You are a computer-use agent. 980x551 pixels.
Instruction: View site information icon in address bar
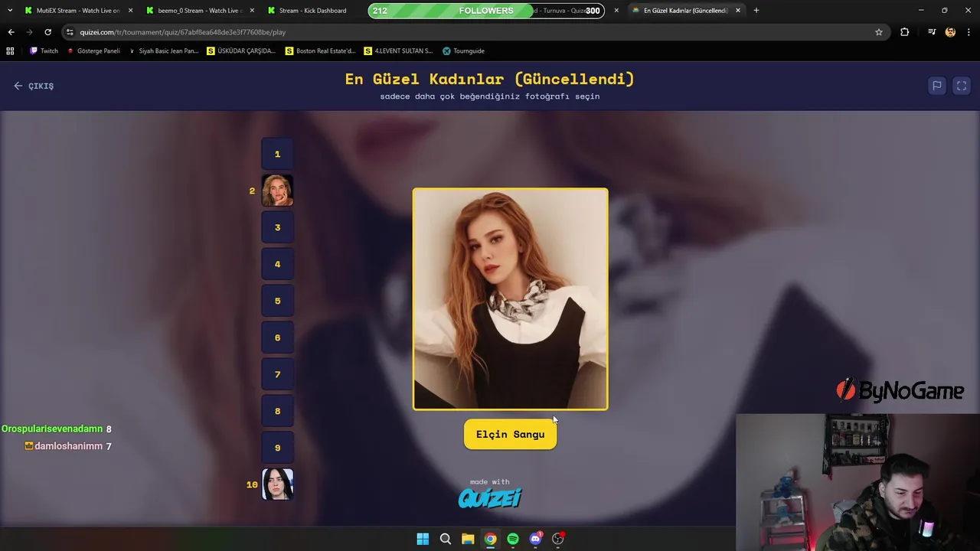click(70, 32)
